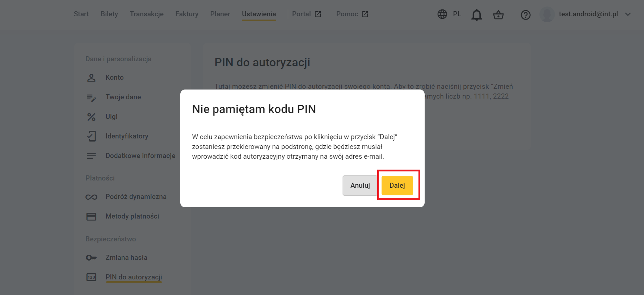Click the Ulgi percent icon
This screenshot has width=644, height=295.
91,117
